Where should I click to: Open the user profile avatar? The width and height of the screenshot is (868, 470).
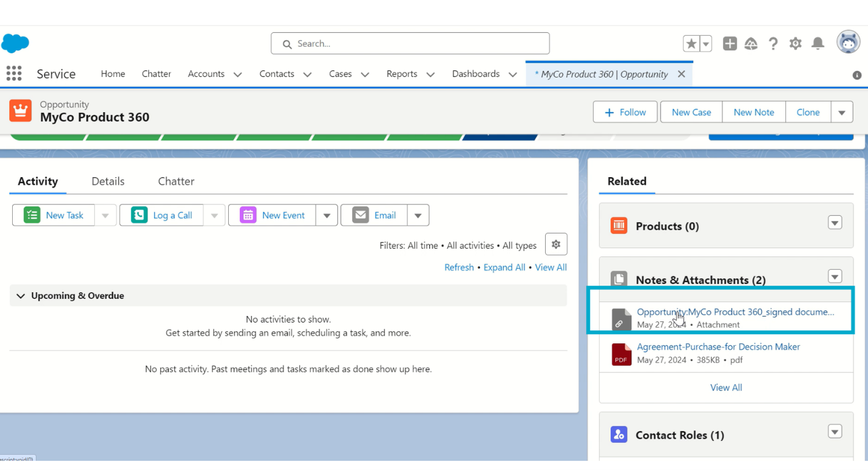pos(849,42)
